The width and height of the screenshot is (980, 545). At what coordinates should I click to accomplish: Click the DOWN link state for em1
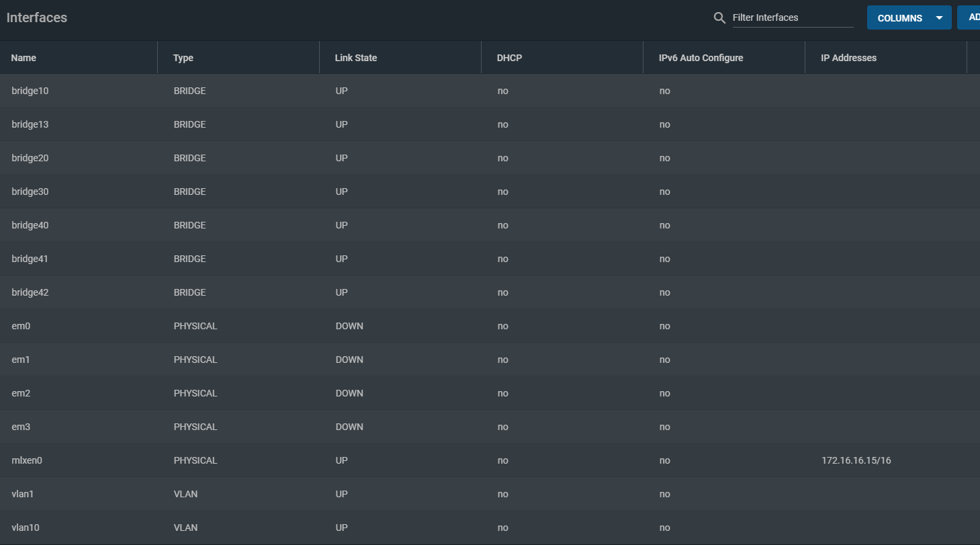click(349, 360)
